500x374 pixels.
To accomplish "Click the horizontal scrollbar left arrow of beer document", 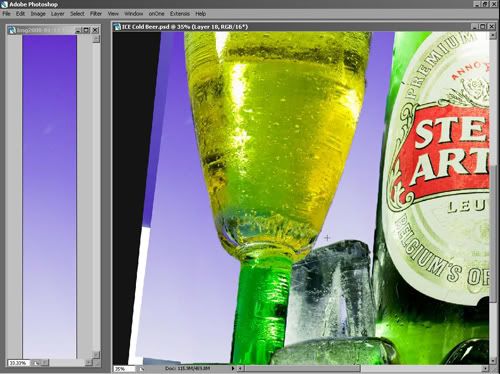I will coord(240,368).
